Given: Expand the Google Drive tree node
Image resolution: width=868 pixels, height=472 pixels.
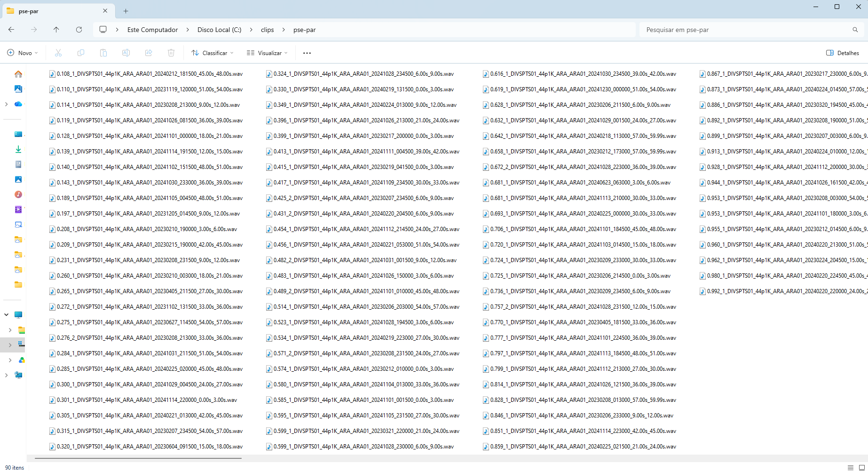Looking at the screenshot, I should pos(10,360).
